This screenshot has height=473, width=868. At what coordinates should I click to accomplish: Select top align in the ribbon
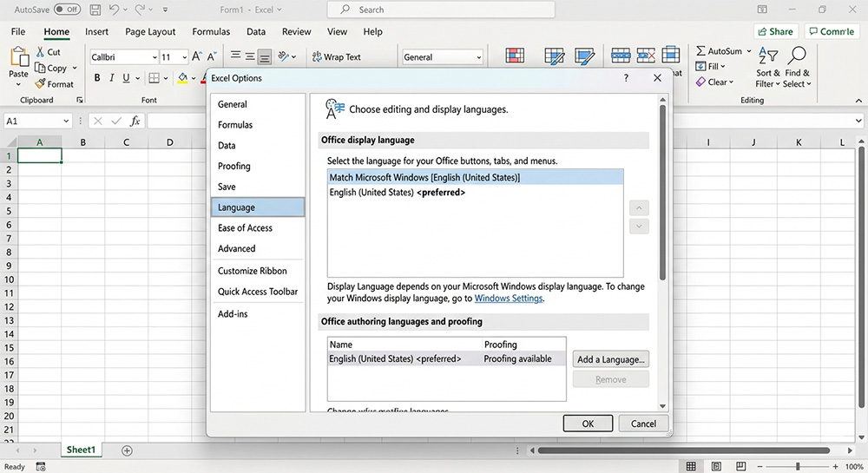pos(235,56)
